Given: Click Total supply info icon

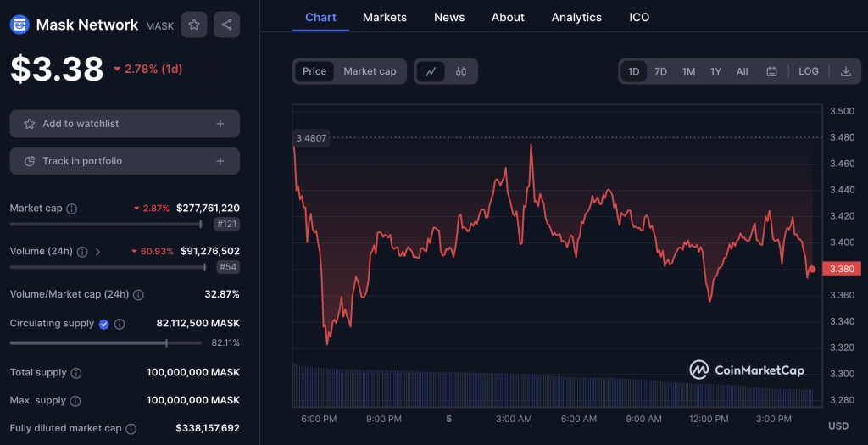Looking at the screenshot, I should (x=76, y=374).
